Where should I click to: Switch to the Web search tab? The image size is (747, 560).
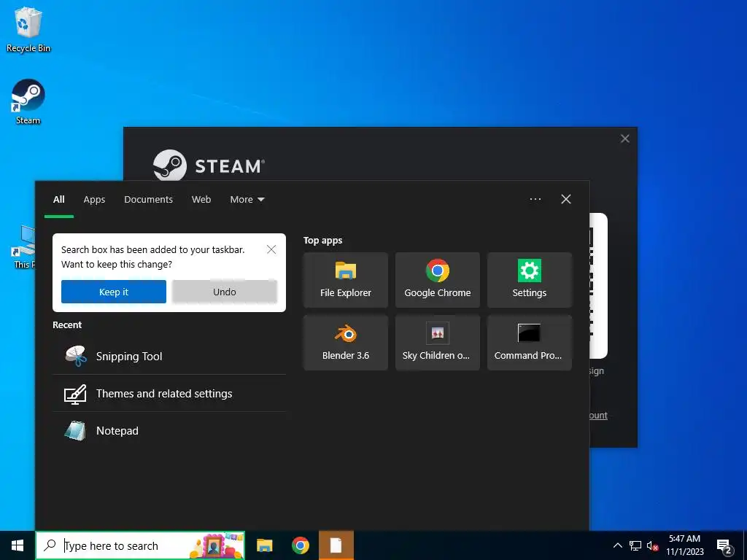[201, 200]
